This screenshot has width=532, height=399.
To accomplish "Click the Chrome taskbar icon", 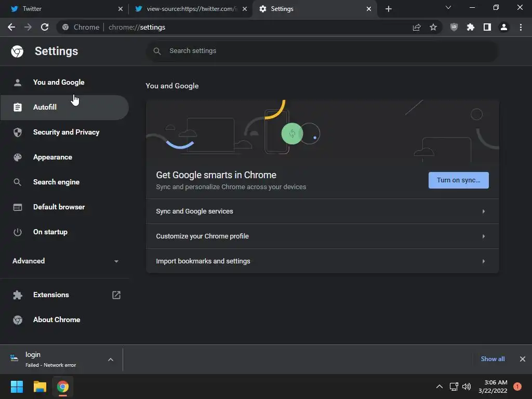I will pyautogui.click(x=63, y=387).
